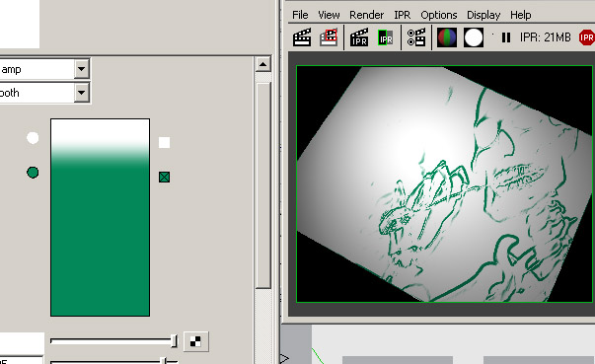The width and height of the screenshot is (595, 364).
Task: Click the Render Region icon
Action: pos(329,37)
